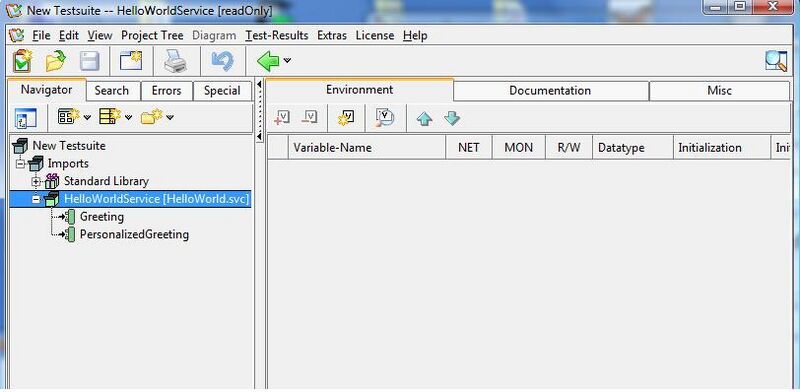Click the green back arrow button

click(268, 61)
